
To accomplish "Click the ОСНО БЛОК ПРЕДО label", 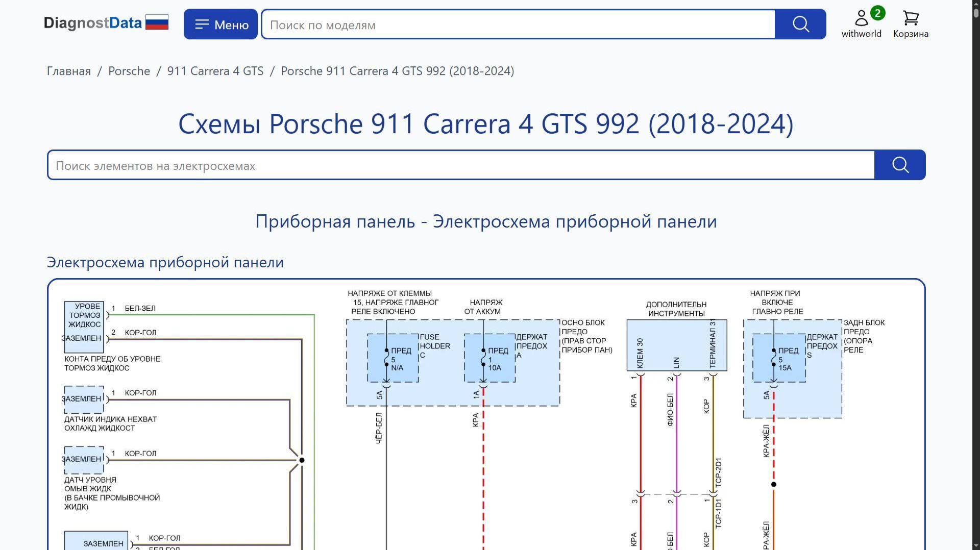I will click(x=587, y=336).
